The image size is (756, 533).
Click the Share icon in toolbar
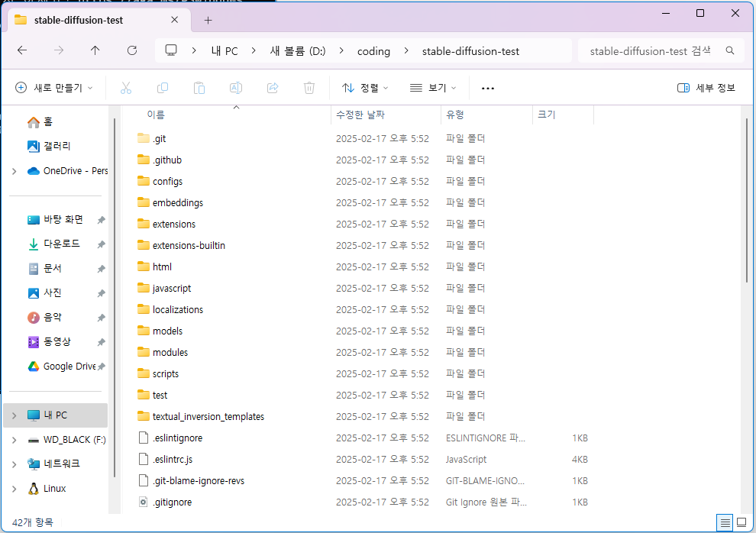[273, 88]
